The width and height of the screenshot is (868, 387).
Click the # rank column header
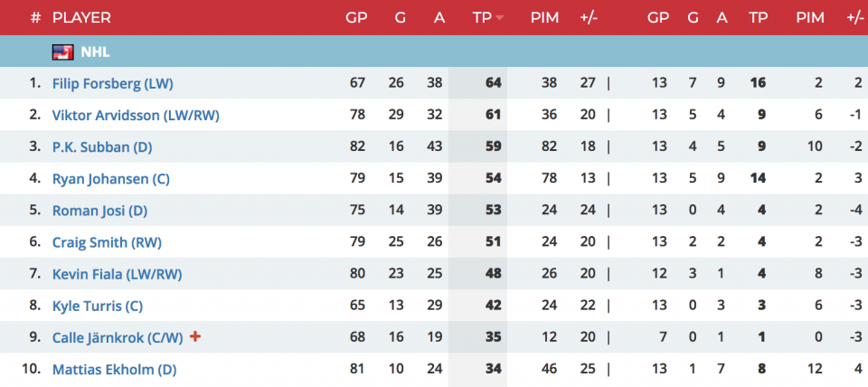point(35,17)
